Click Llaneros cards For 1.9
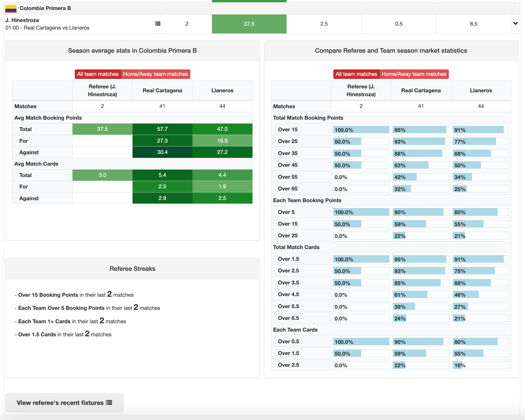525x420 pixels. (x=222, y=187)
